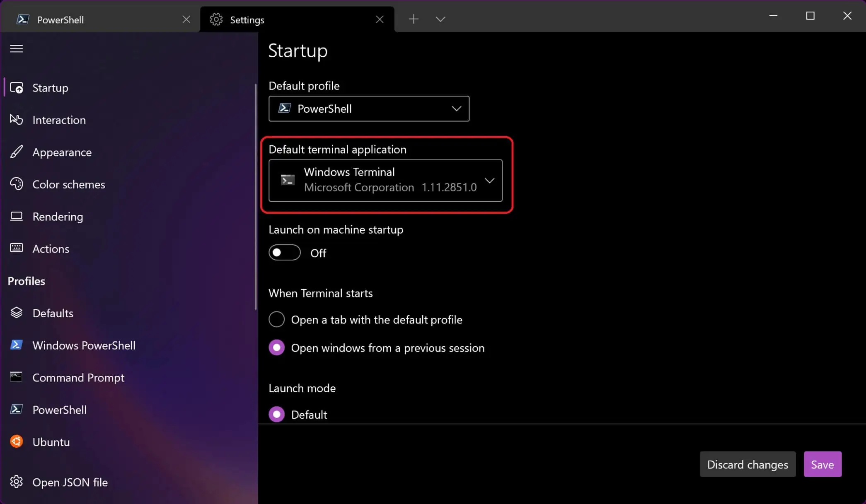
Task: Click the Open JSON file icon
Action: [x=17, y=482]
